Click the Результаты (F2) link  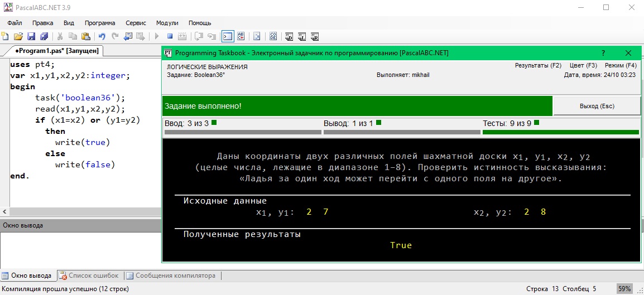click(538, 65)
